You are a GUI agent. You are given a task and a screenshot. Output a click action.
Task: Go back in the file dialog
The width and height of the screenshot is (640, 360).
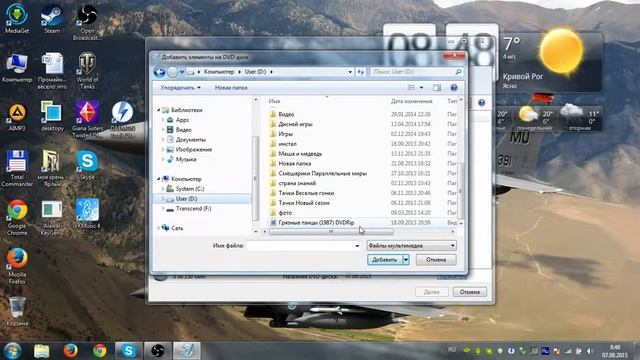tap(160, 72)
